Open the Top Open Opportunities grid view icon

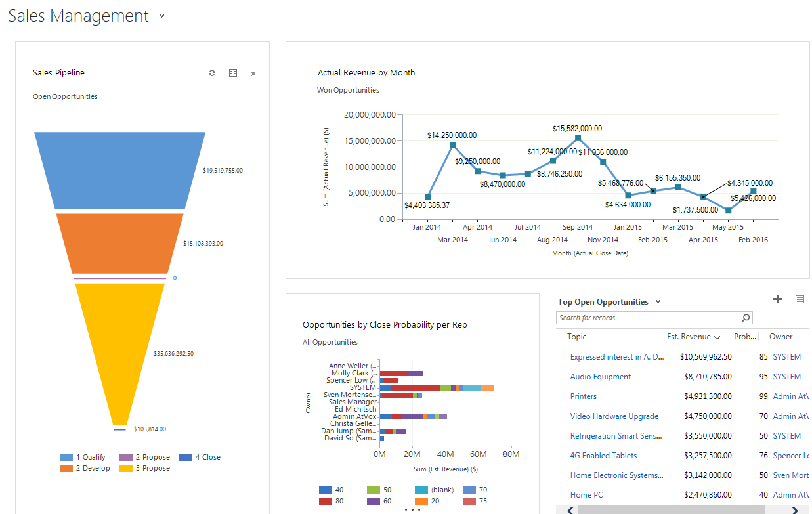[800, 299]
